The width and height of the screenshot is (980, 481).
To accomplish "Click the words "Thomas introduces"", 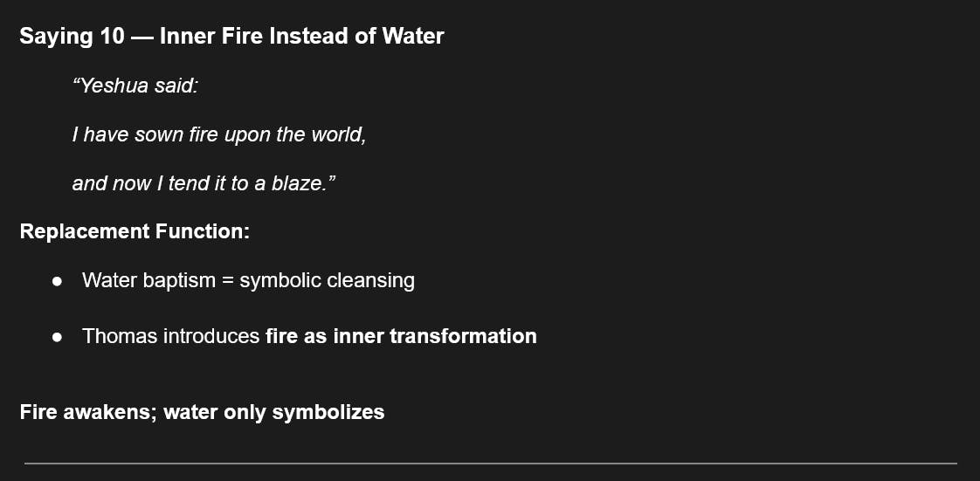I will (x=170, y=336).
